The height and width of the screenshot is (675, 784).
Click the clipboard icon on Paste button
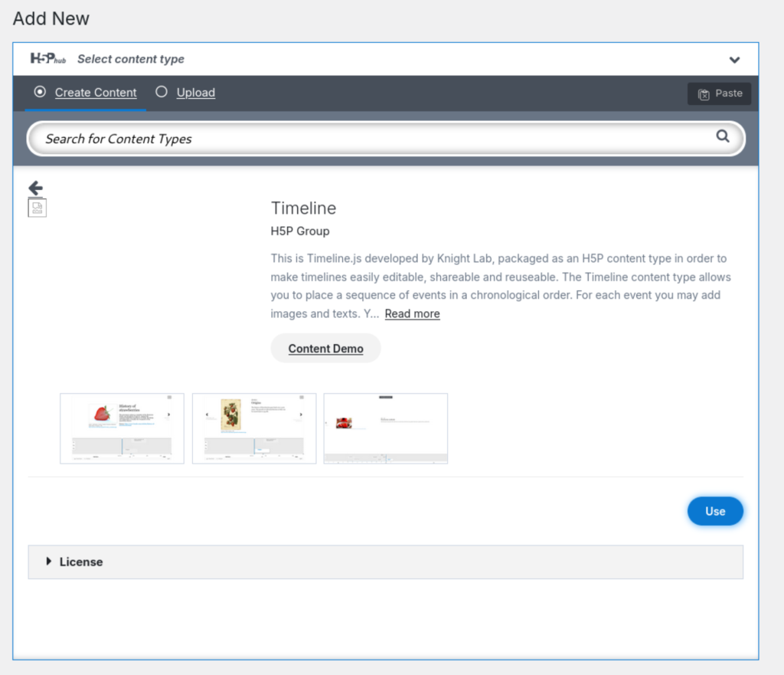(x=704, y=94)
